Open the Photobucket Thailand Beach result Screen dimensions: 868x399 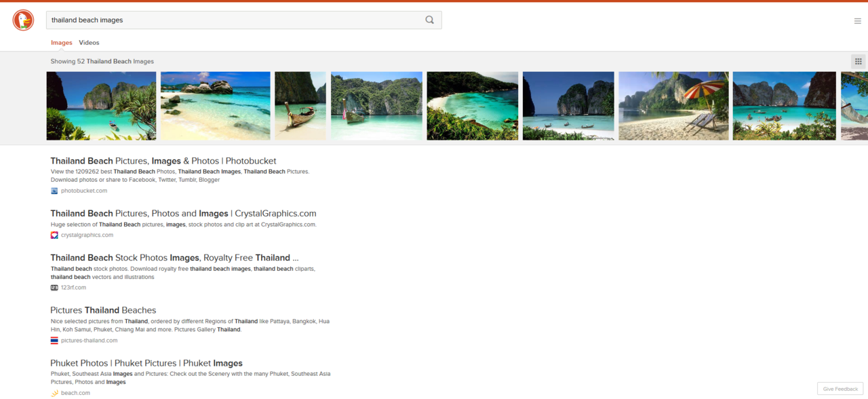click(163, 161)
